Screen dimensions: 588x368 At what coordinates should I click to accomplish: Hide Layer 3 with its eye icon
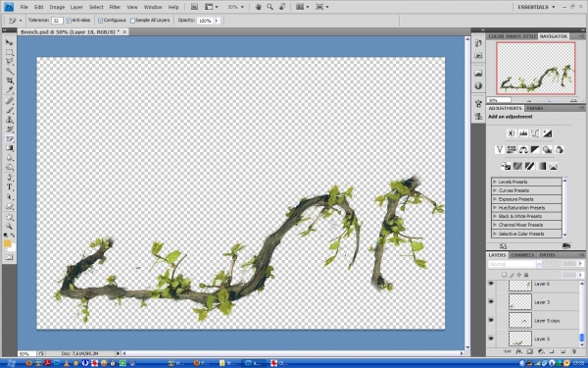pyautogui.click(x=491, y=302)
